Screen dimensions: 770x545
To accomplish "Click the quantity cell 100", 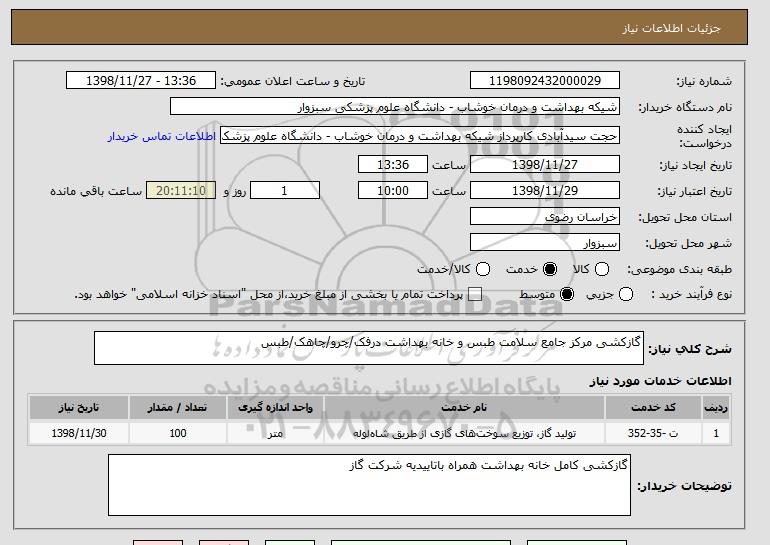I will 177,433.
